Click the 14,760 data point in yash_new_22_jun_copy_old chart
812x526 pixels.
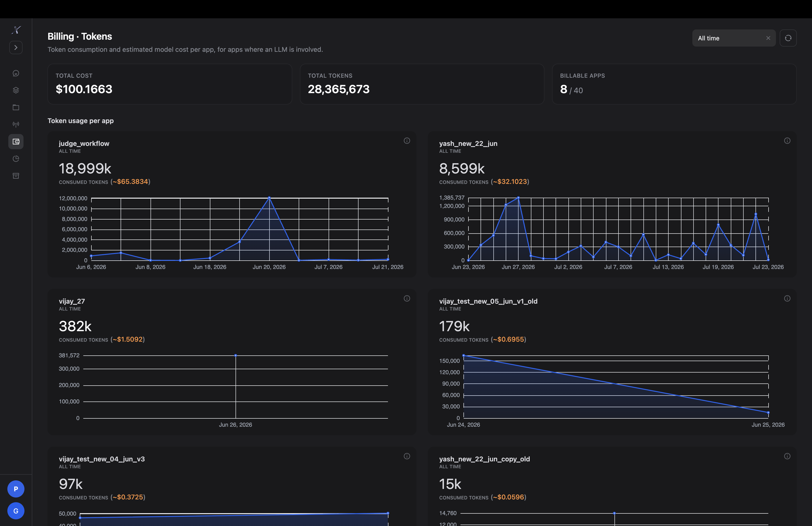pos(614,513)
